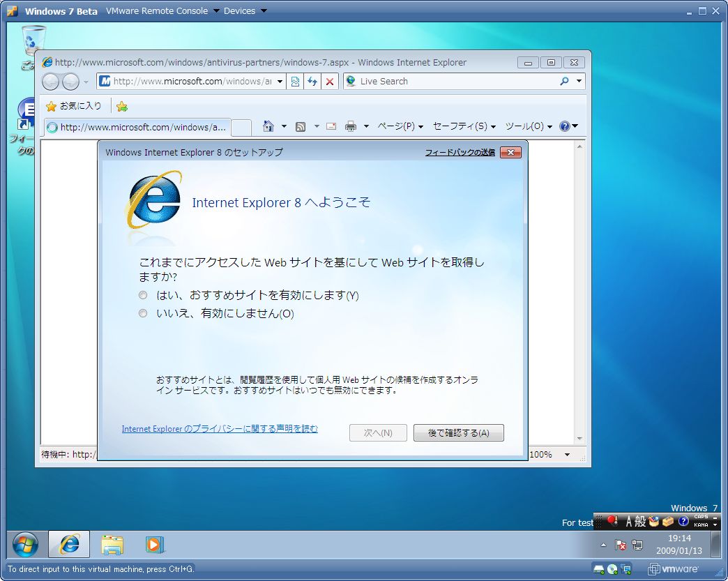This screenshot has width=728, height=581.
Task: Click the Add to Favorites Bar icon
Action: (x=122, y=106)
